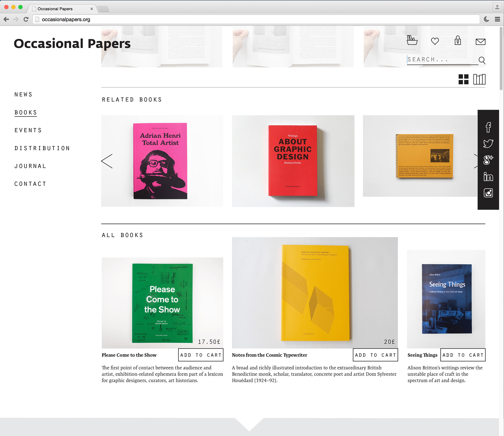Screen dimensions: 504x436
Task: Click the heart wishlist icon
Action: [435, 41]
